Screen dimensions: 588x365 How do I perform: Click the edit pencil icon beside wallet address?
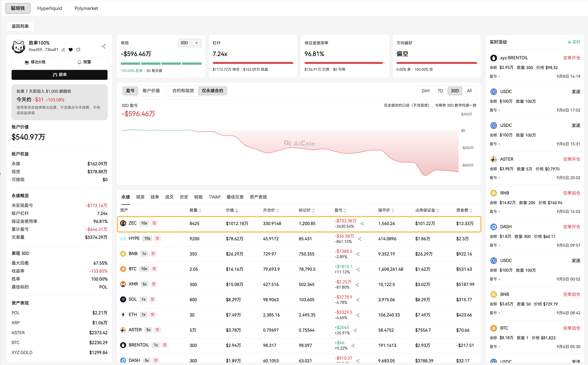[x=63, y=50]
